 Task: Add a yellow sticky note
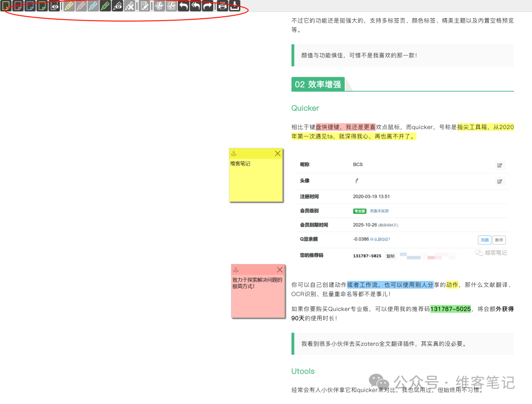6,6
